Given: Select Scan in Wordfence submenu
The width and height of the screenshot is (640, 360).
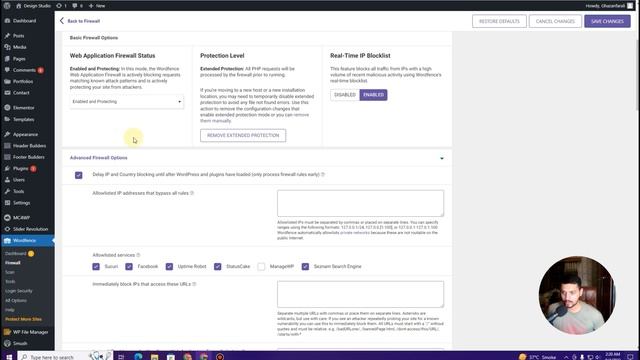Looking at the screenshot, I should coord(10,272).
